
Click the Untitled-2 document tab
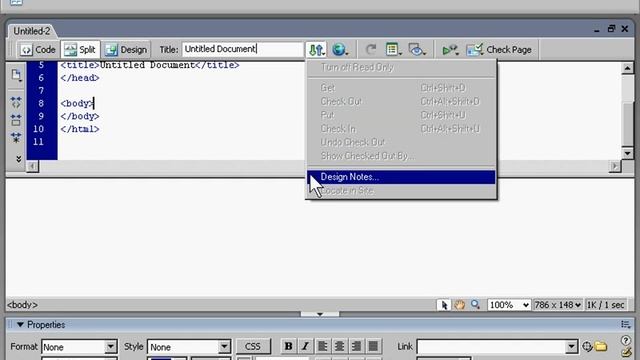31,31
